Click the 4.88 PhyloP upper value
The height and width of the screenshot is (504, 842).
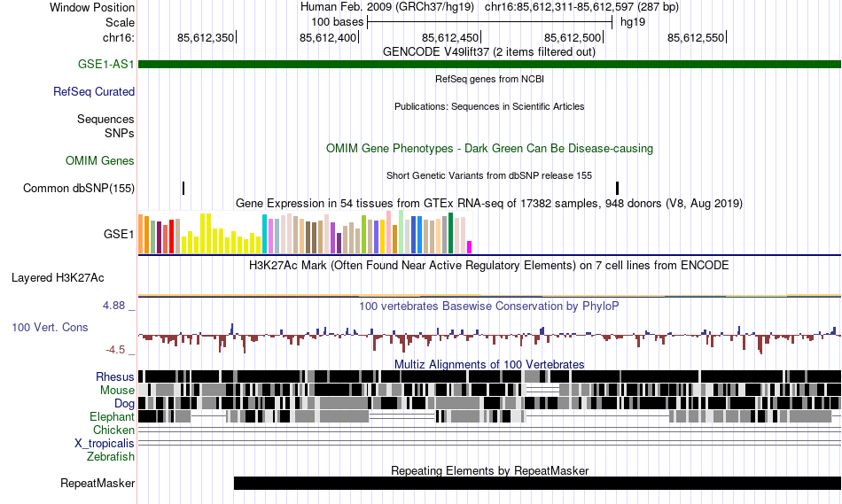click(113, 306)
